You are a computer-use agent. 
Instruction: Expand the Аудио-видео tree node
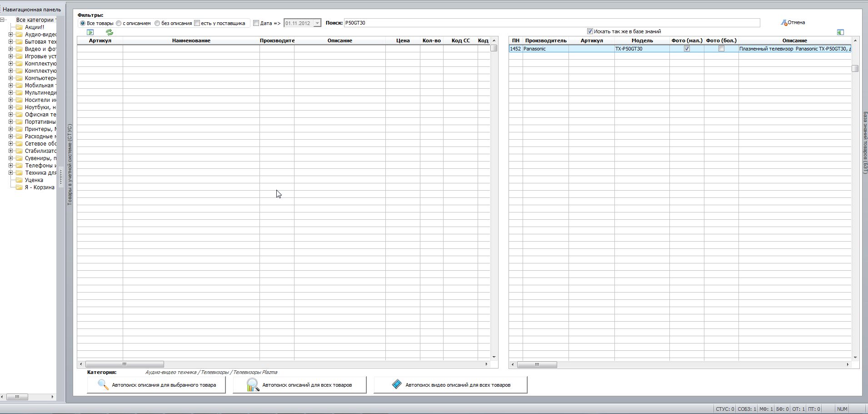(x=11, y=35)
